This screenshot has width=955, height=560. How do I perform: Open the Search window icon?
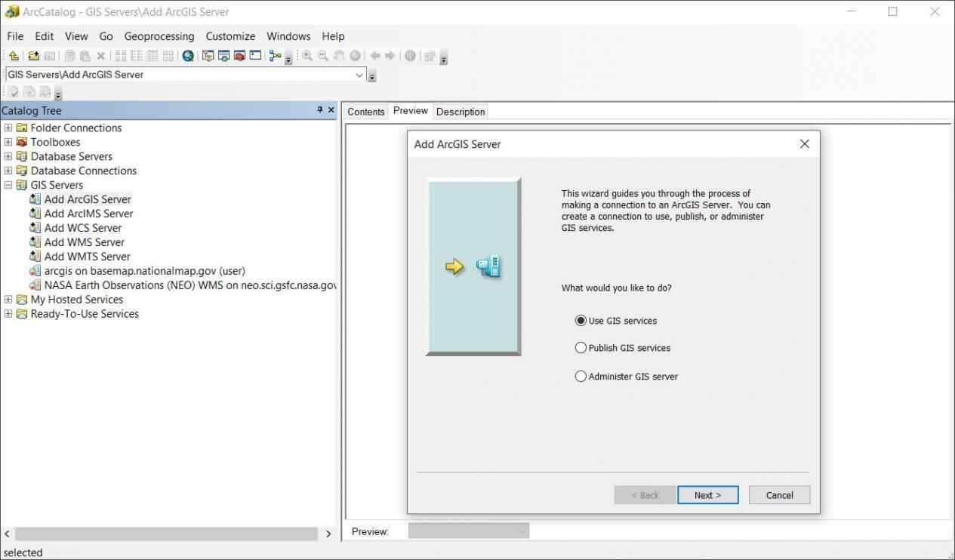coord(223,56)
